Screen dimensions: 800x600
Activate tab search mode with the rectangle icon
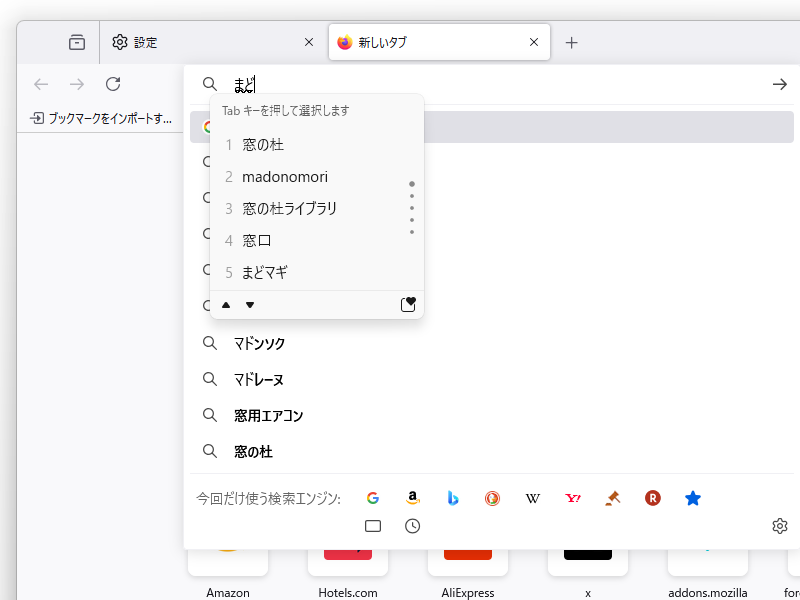[x=373, y=525]
